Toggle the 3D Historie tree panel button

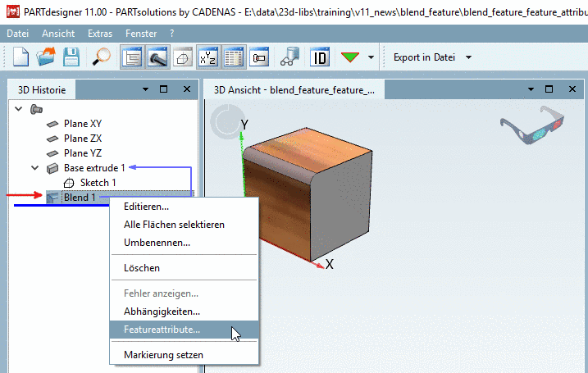132,57
